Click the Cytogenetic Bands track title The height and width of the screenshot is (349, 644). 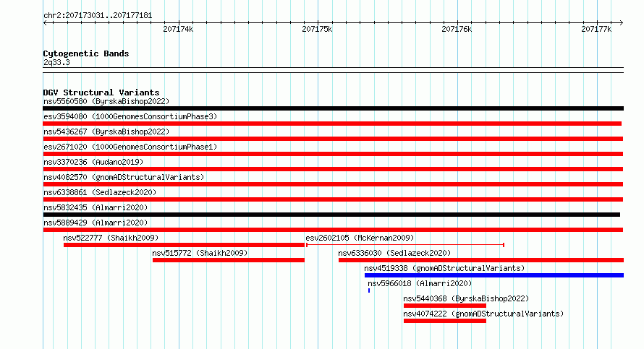[86, 53]
